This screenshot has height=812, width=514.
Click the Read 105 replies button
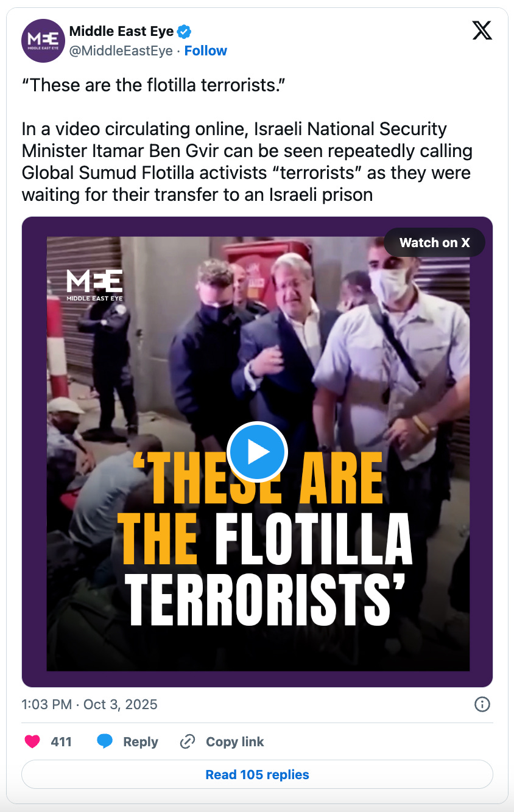click(257, 774)
